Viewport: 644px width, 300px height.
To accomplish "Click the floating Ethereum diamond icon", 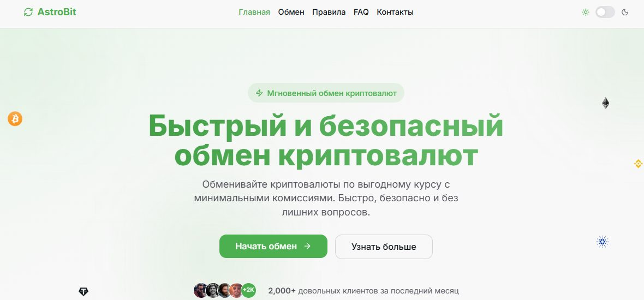I will pyautogui.click(x=605, y=103).
